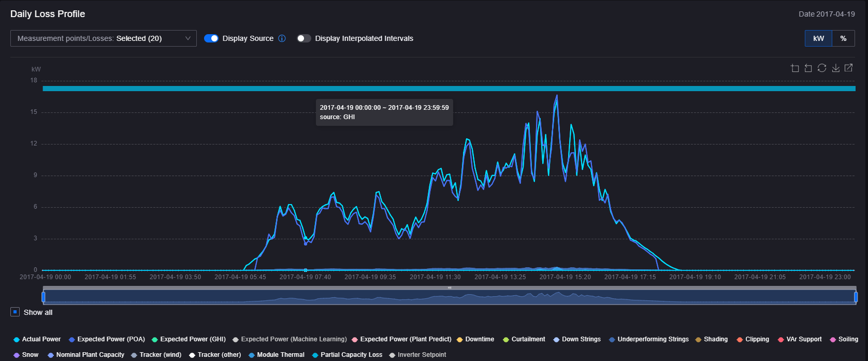Toggle the Show all checkbox
868x361 pixels.
(15, 312)
